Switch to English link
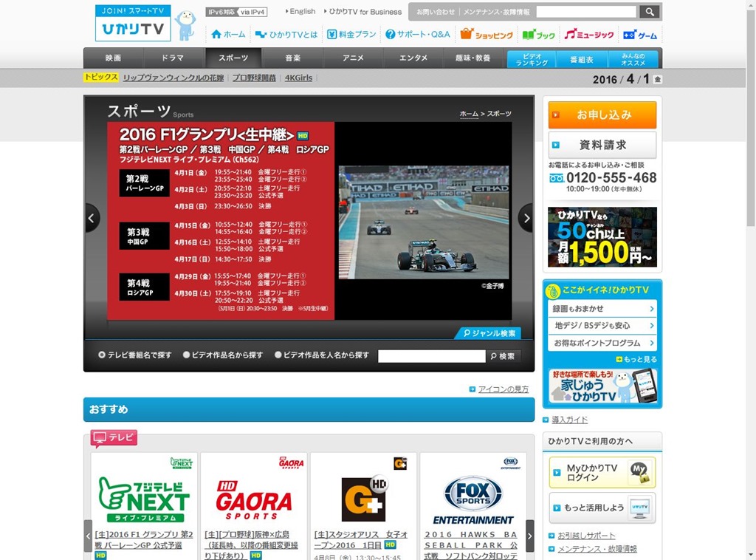 (x=300, y=11)
